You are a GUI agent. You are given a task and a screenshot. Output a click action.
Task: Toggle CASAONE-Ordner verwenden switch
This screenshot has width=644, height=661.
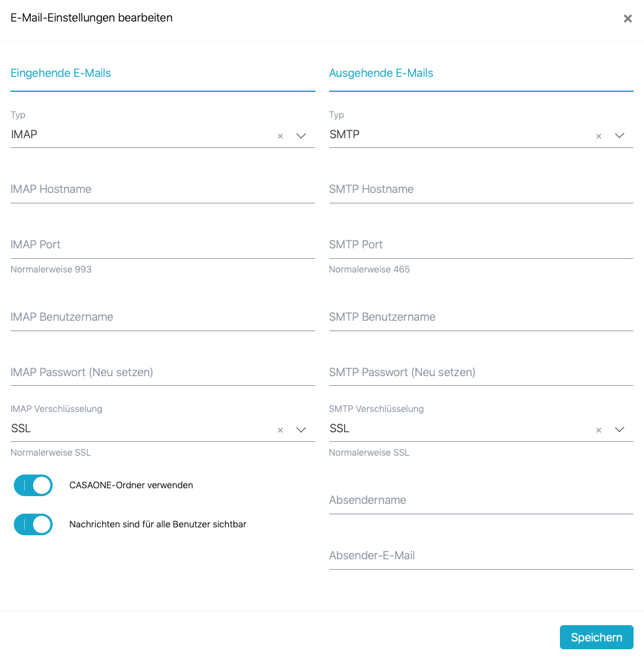click(x=33, y=486)
